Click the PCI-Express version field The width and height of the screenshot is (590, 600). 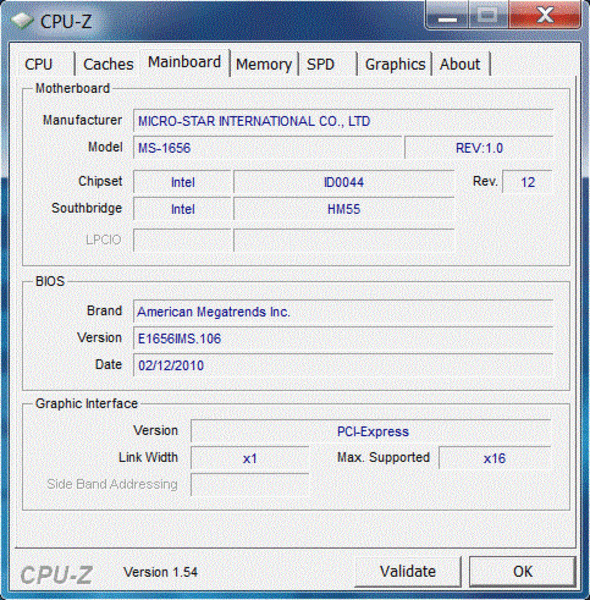371,432
